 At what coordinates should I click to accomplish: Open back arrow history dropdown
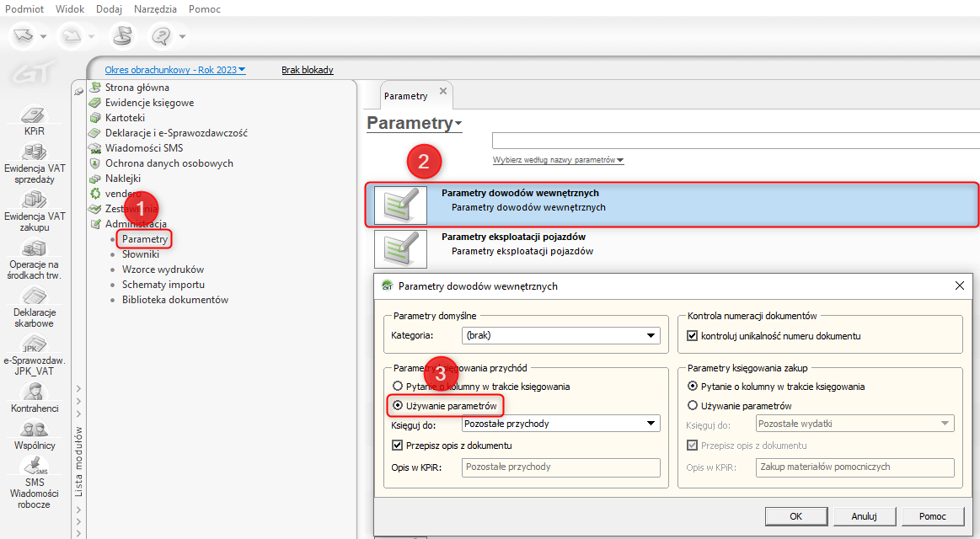click(x=43, y=37)
